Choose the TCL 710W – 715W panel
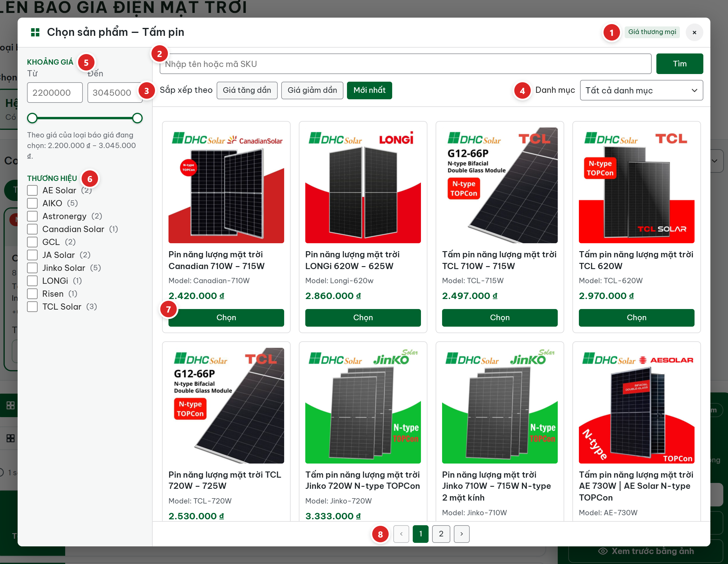728x564 pixels. 500,318
